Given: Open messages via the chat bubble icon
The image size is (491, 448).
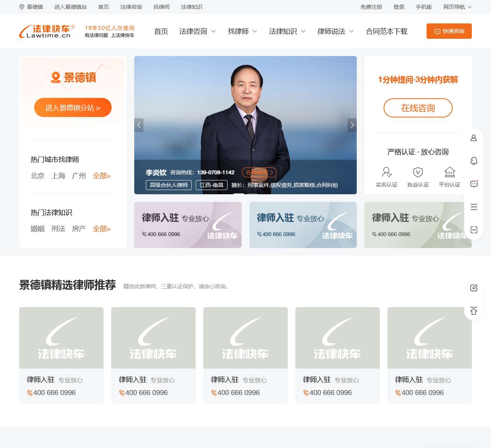Looking at the screenshot, I should click(474, 184).
